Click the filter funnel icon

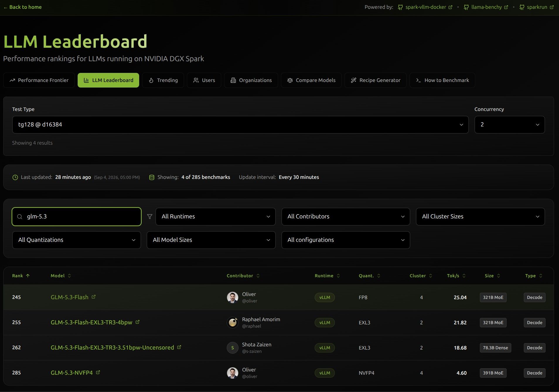149,217
